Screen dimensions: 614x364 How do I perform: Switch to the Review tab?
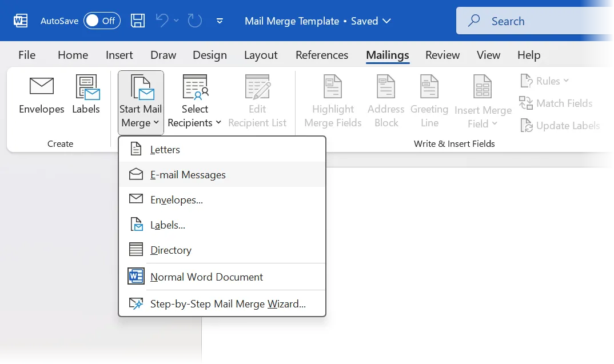click(x=442, y=55)
